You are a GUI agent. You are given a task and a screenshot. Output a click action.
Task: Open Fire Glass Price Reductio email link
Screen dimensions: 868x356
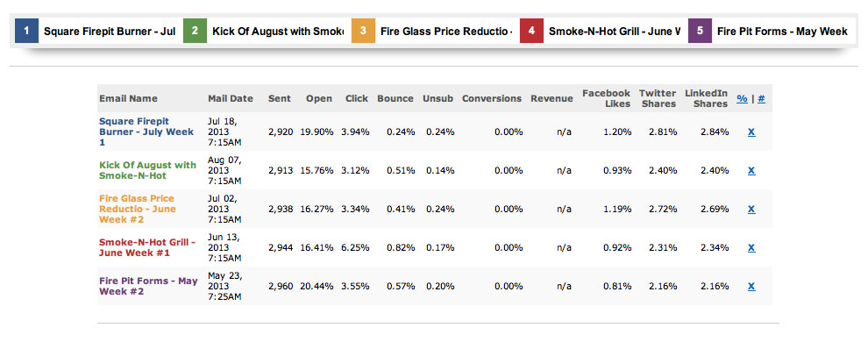[x=137, y=209]
